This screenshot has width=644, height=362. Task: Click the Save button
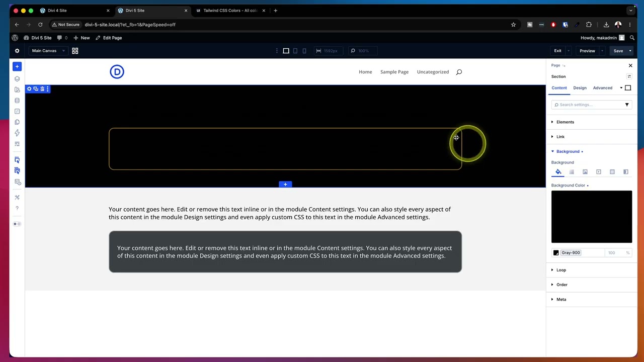click(618, 51)
